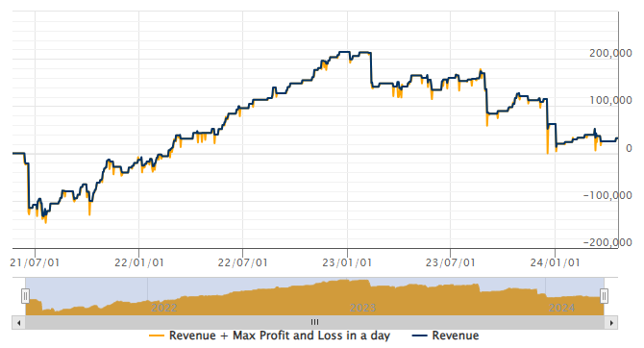The image size is (644, 348).
Task: Click the scrollbar left arrow button
Action: [18, 323]
